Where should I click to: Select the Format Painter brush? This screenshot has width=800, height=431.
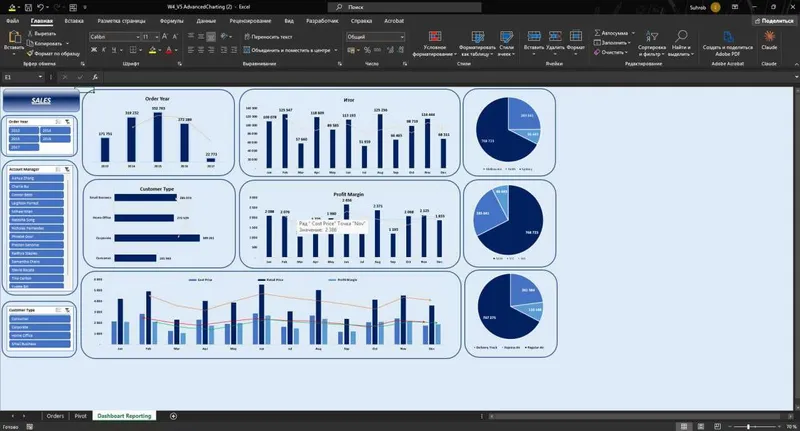point(30,53)
